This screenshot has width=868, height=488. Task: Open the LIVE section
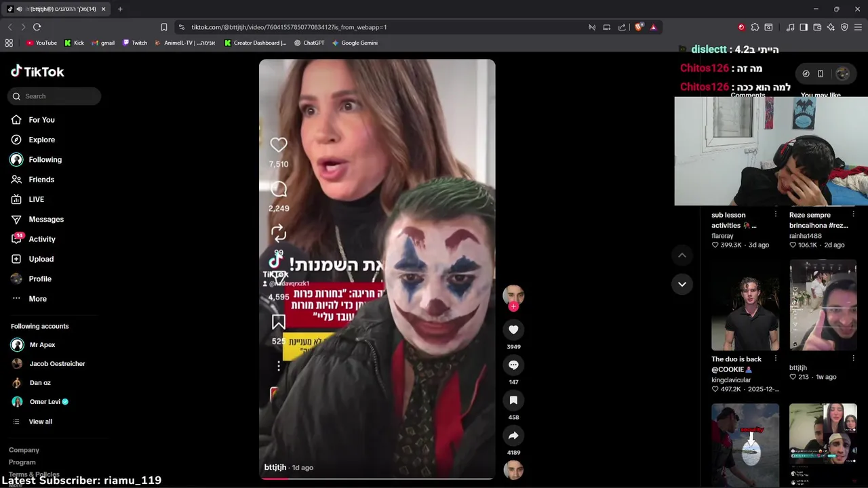click(x=36, y=199)
